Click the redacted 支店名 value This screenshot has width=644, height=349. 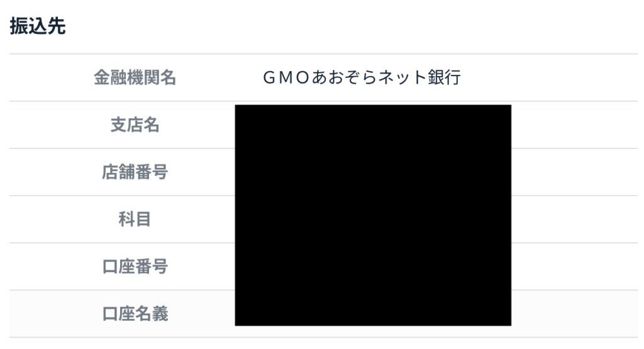tap(372, 125)
